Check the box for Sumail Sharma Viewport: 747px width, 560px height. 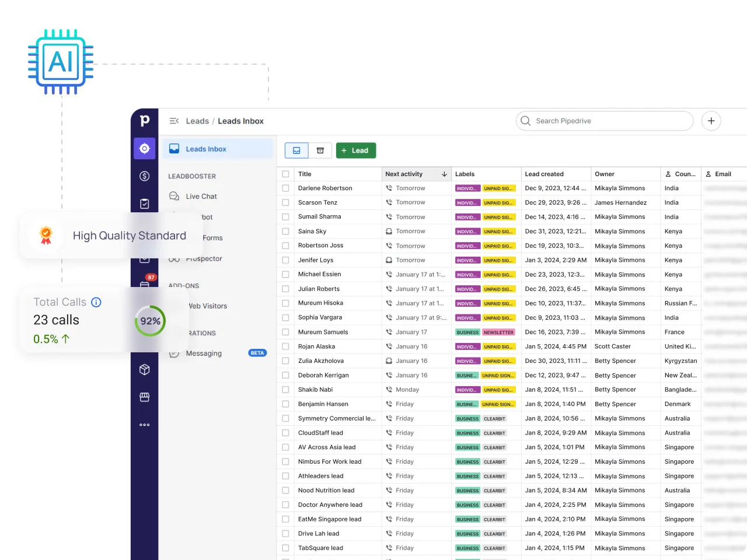coord(285,217)
